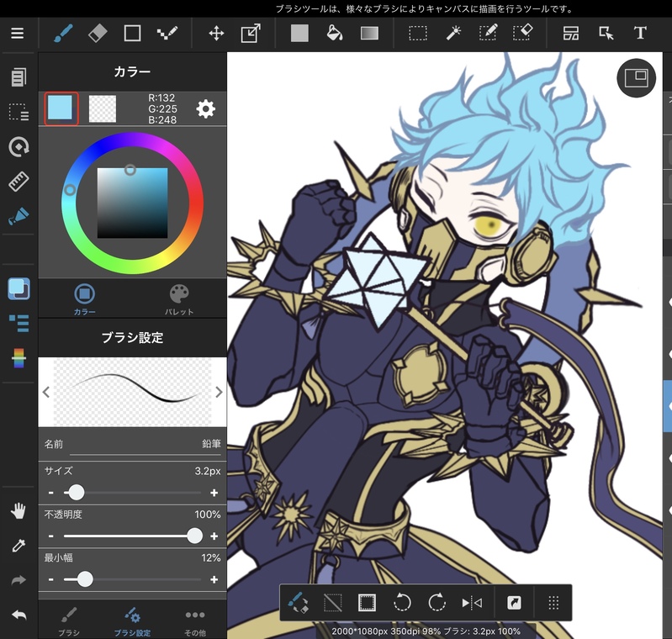The image size is (672, 639).
Task: Tap the select-all icon in floating toolbar
Action: pos(368,603)
